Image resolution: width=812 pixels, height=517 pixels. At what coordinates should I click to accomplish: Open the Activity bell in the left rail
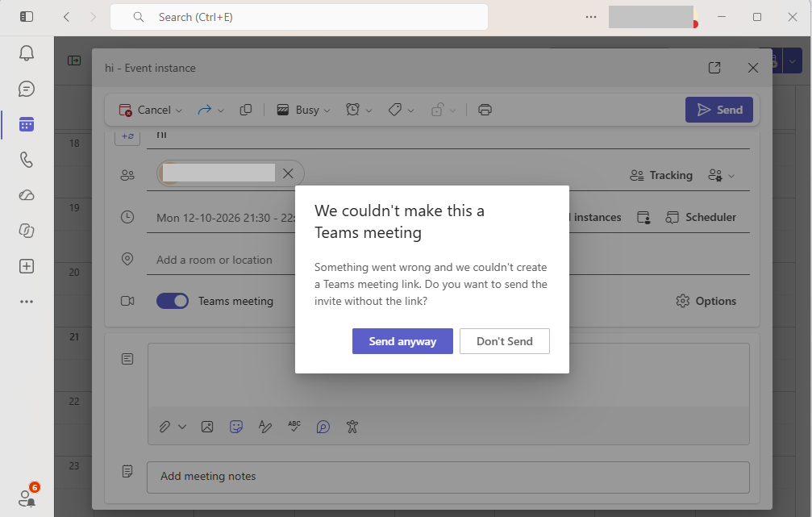27,53
